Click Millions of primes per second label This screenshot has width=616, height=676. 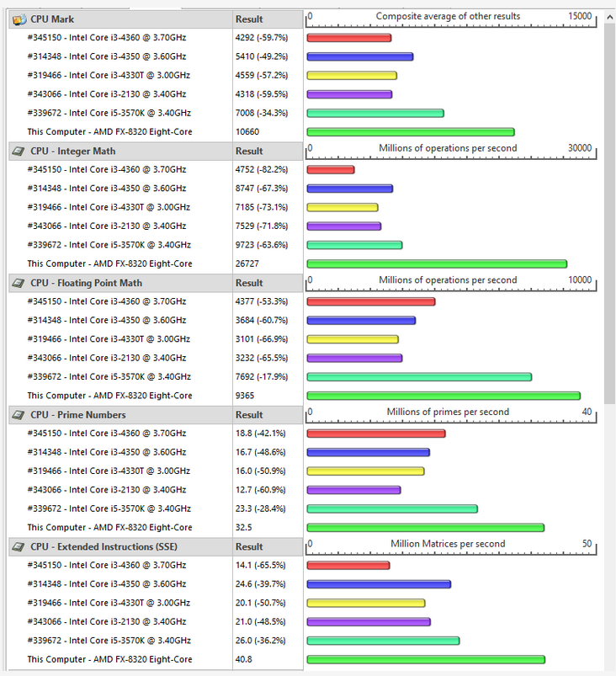coord(448,413)
